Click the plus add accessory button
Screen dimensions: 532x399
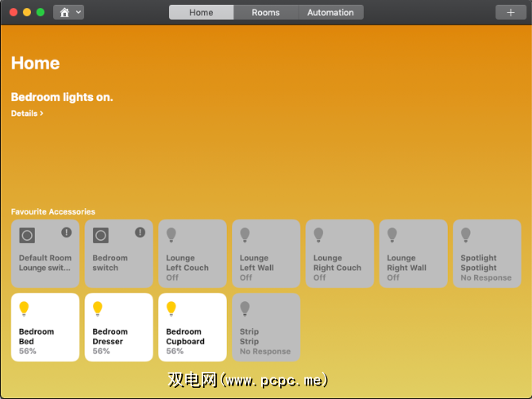click(x=510, y=12)
